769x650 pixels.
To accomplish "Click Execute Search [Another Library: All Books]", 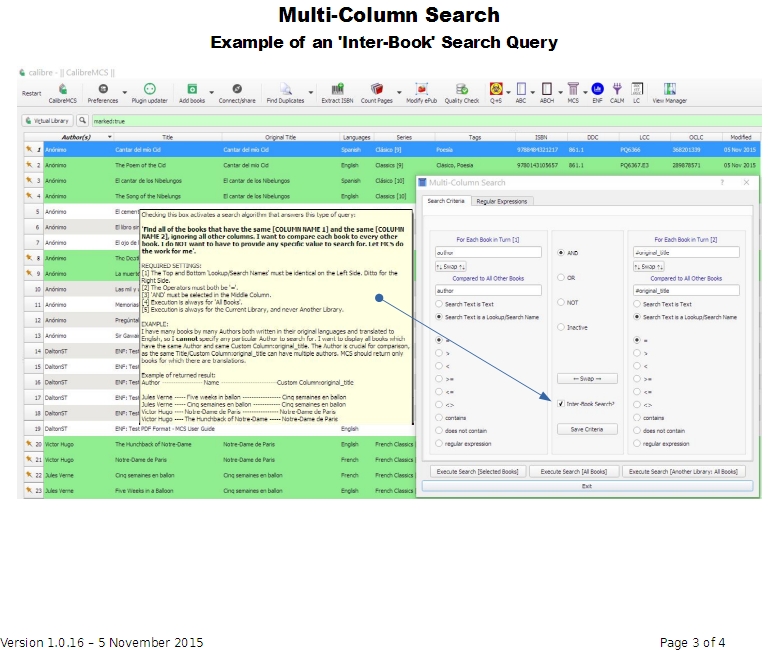I will point(683,471).
